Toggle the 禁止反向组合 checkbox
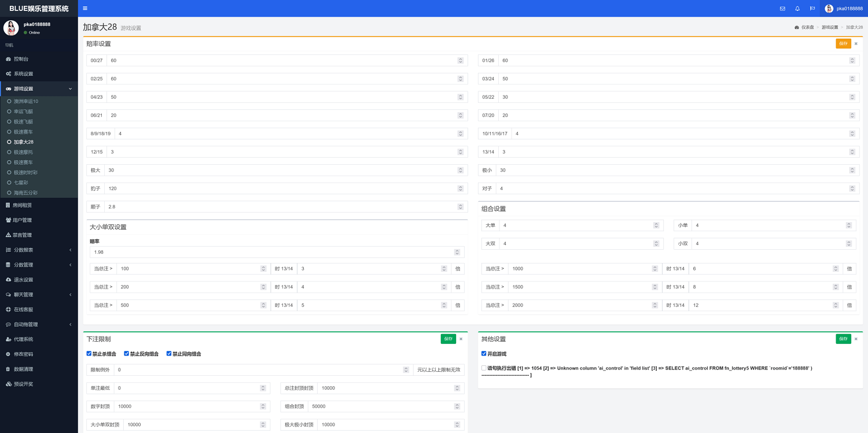Screen dimensions: 868x433 127,354
